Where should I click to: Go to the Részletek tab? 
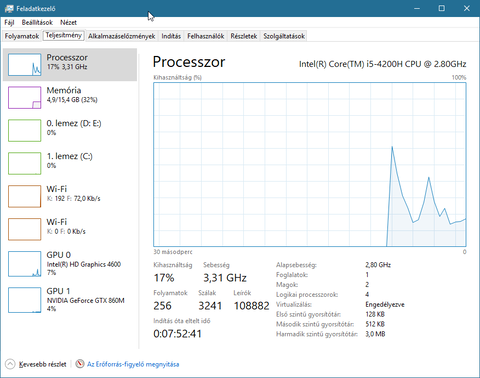pyautogui.click(x=244, y=36)
